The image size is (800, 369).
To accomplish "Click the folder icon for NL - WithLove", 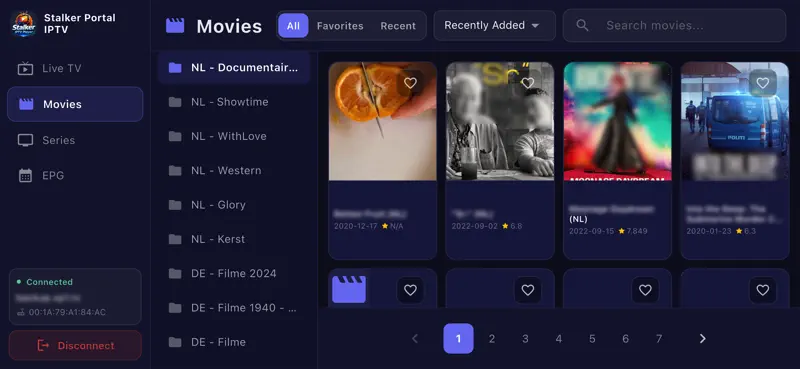I will [175, 136].
